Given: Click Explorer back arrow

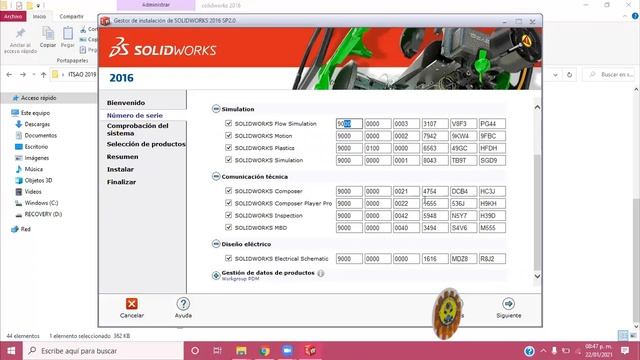Looking at the screenshot, I should coord(9,75).
